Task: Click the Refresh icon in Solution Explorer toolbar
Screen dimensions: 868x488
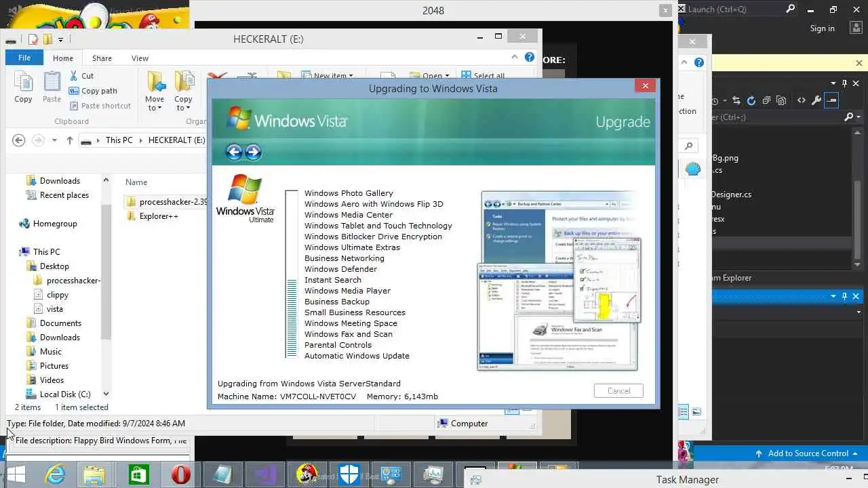Action: [x=751, y=100]
